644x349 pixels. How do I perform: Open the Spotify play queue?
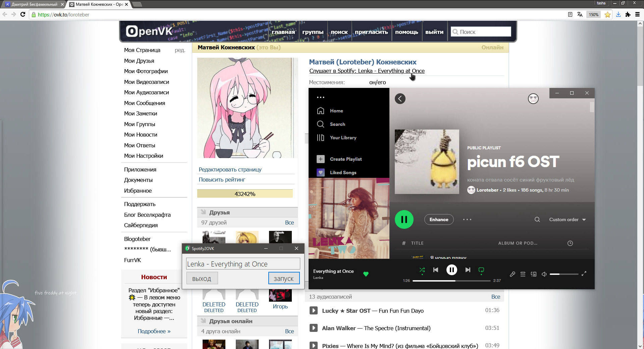pyautogui.click(x=523, y=274)
